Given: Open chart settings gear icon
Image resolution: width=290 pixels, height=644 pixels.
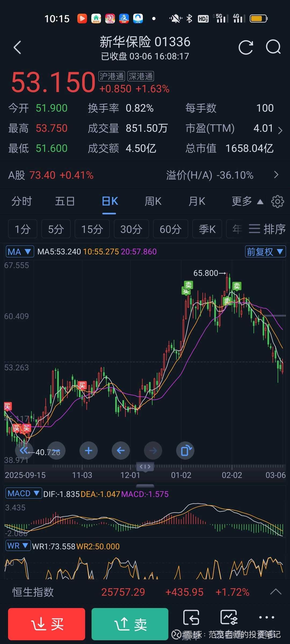Looking at the screenshot, I should pos(277,202).
